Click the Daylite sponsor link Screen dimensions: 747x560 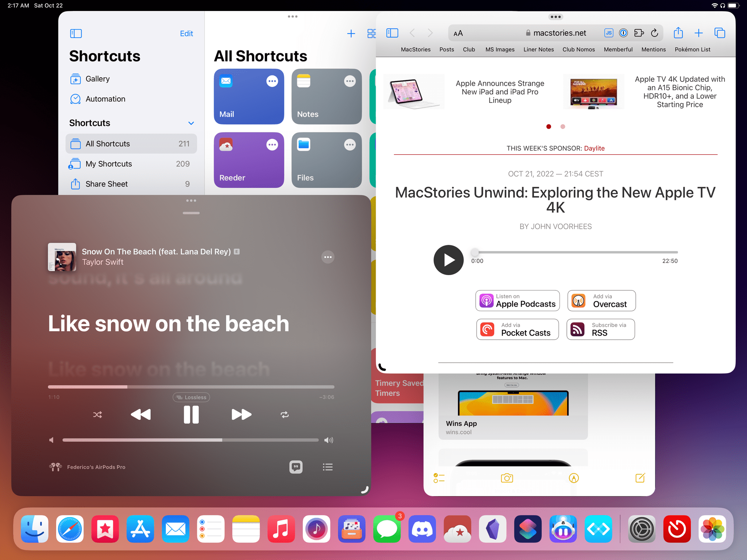tap(594, 148)
